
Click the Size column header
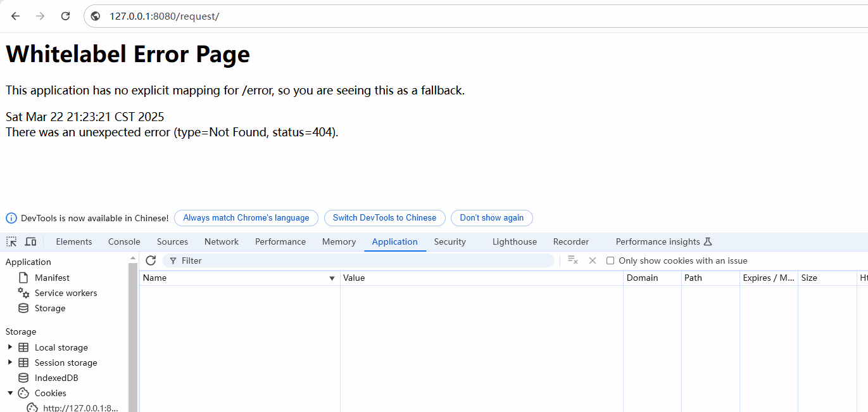pos(827,278)
